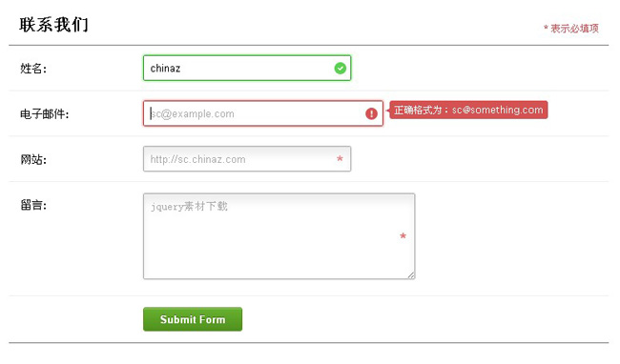Click the 姓名 field label
The height and width of the screenshot is (364, 620).
pos(33,69)
